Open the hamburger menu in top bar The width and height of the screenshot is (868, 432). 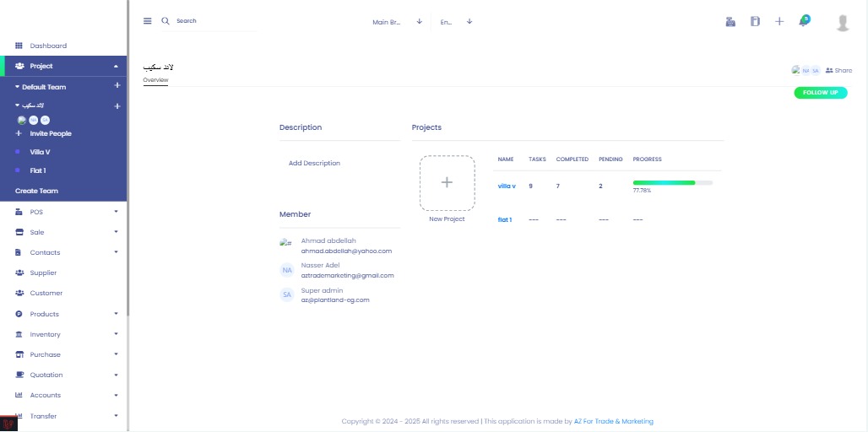click(x=148, y=21)
